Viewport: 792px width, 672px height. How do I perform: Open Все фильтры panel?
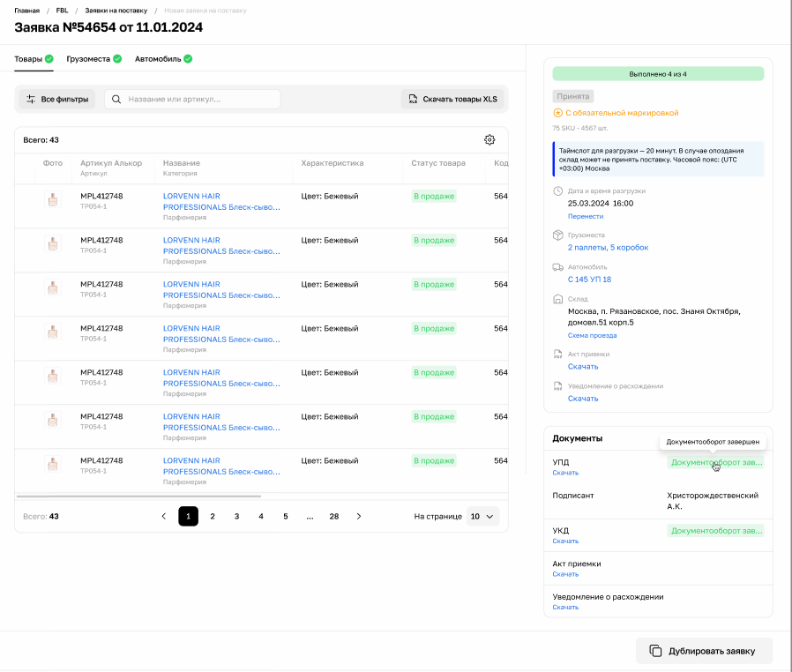[57, 99]
